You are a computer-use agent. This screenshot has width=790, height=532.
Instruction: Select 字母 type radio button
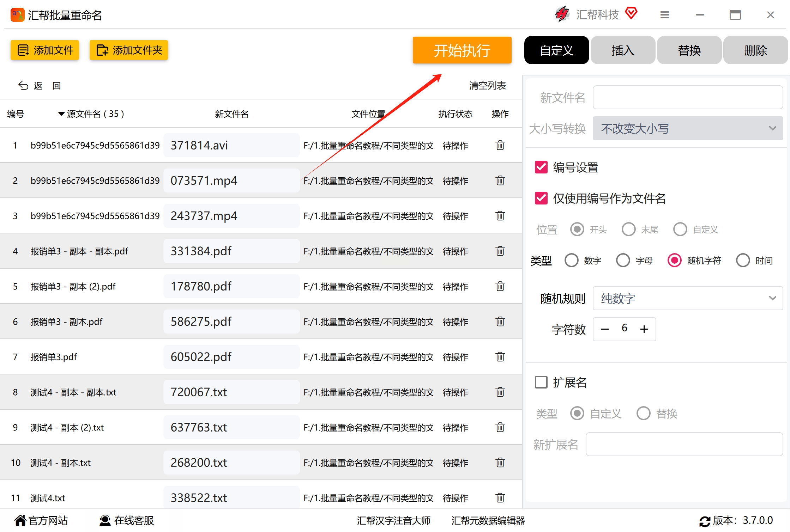623,261
